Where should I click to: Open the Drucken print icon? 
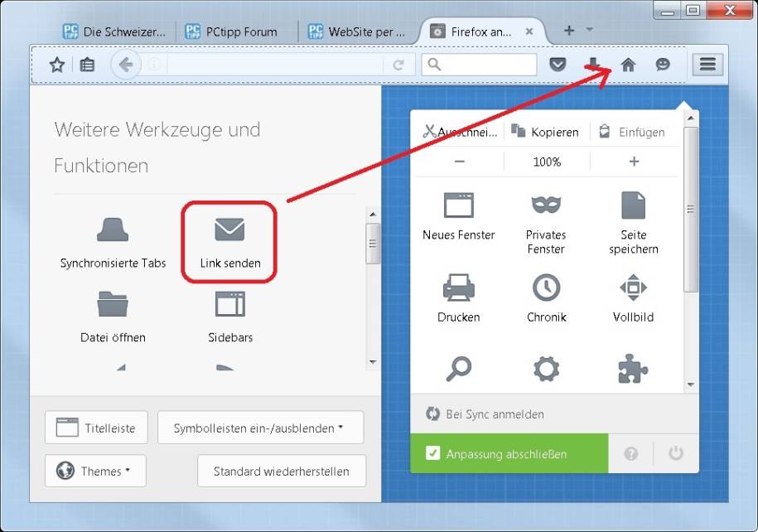pyautogui.click(x=459, y=286)
